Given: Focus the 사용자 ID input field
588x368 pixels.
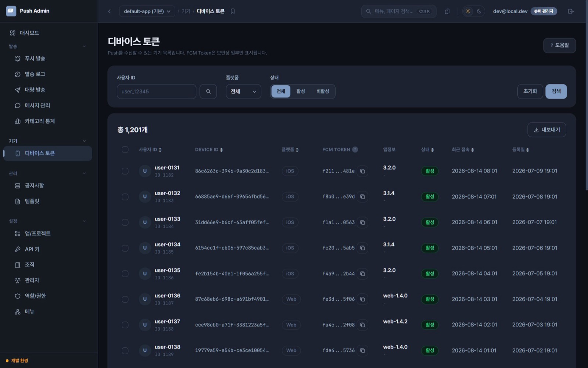Looking at the screenshot, I should [x=157, y=92].
